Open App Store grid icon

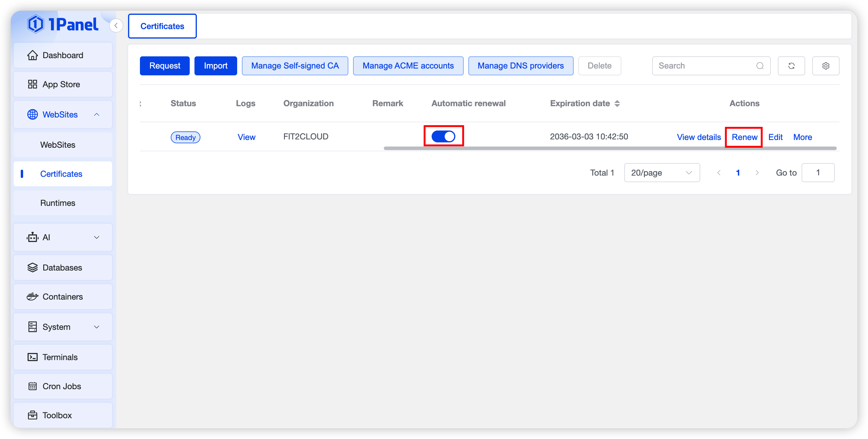click(32, 84)
